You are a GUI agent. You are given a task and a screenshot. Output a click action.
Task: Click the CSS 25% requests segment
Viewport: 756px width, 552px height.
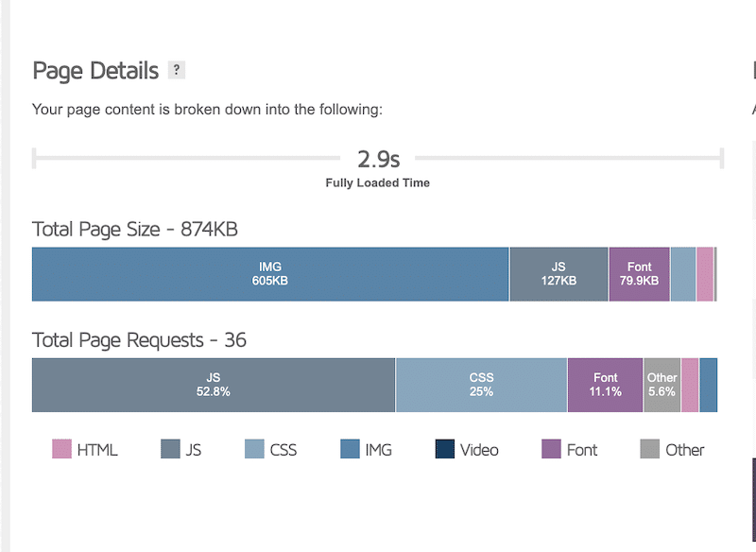click(x=481, y=385)
